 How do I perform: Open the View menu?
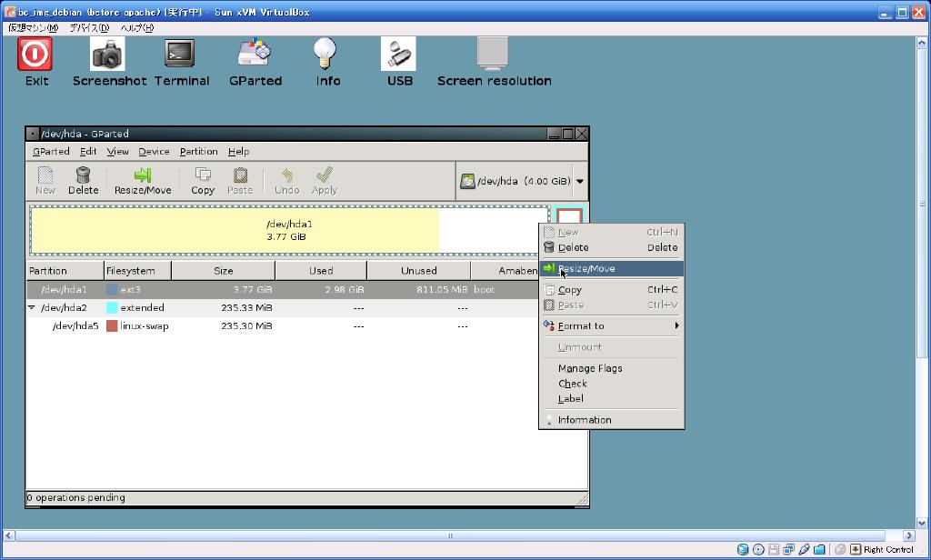[x=117, y=152]
